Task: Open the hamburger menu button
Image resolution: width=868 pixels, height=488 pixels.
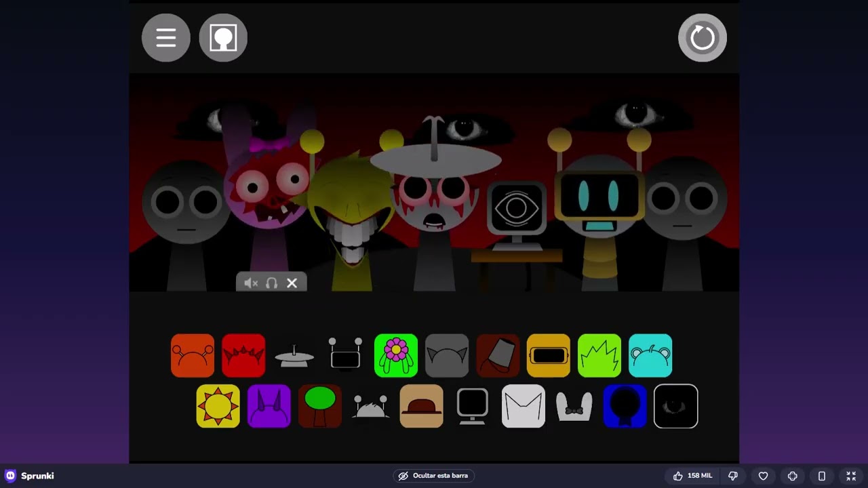Action: [x=166, y=38]
